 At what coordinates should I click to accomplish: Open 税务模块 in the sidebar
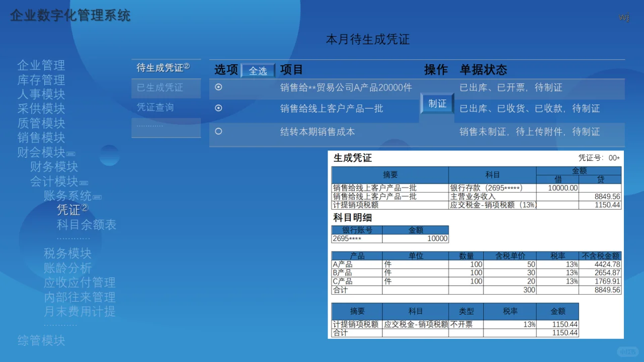67,253
